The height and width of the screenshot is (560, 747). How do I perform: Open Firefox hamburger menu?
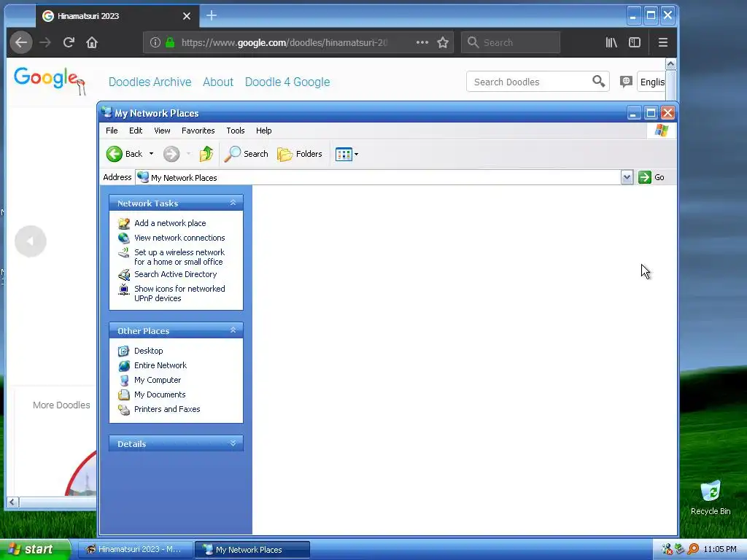click(x=662, y=42)
